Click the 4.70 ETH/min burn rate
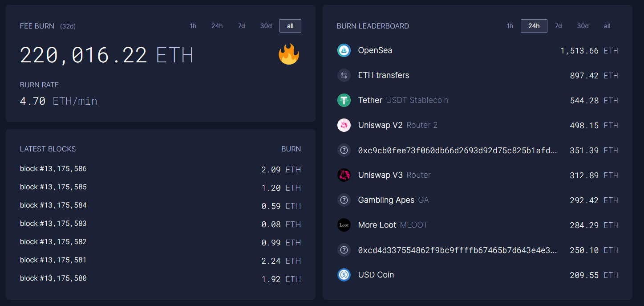The width and height of the screenshot is (644, 306). coord(59,102)
